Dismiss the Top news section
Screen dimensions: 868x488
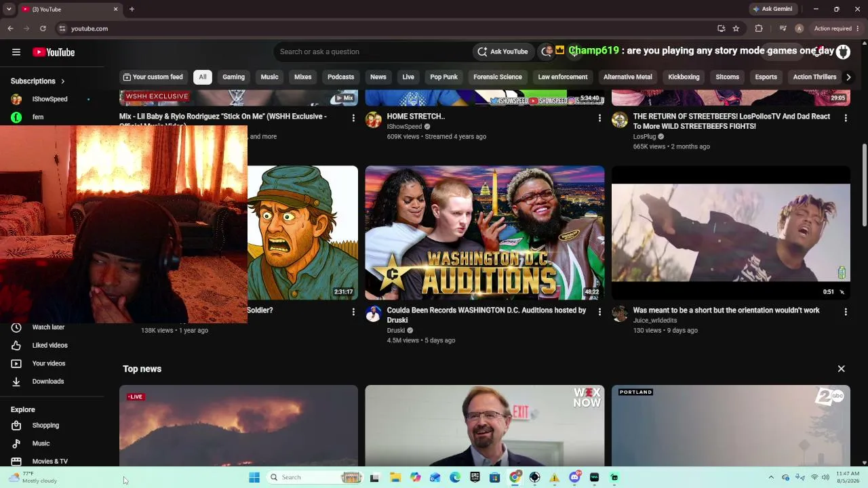click(841, 369)
